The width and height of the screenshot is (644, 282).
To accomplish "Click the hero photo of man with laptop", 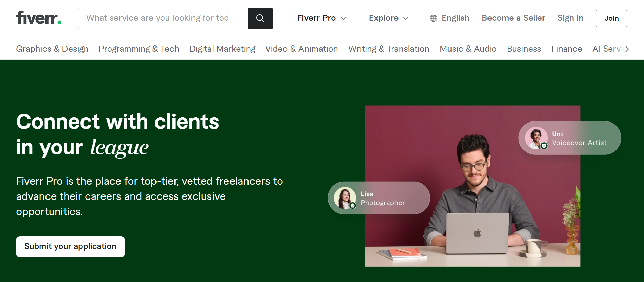I will click(473, 186).
